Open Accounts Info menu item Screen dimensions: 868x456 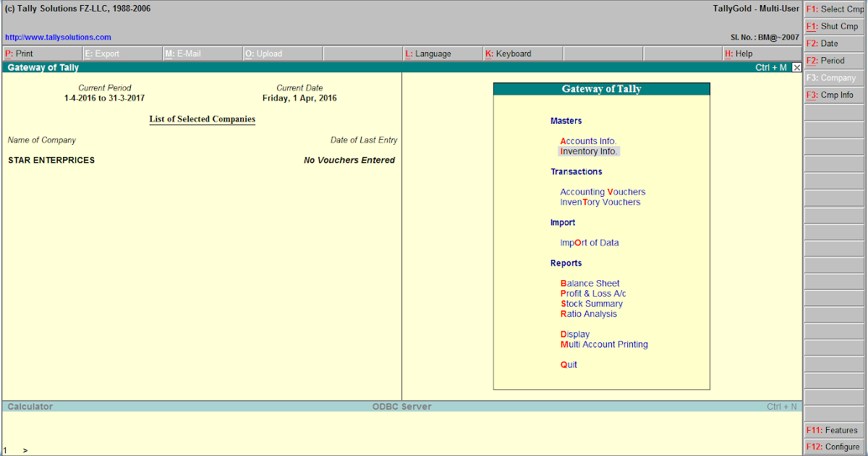(588, 141)
